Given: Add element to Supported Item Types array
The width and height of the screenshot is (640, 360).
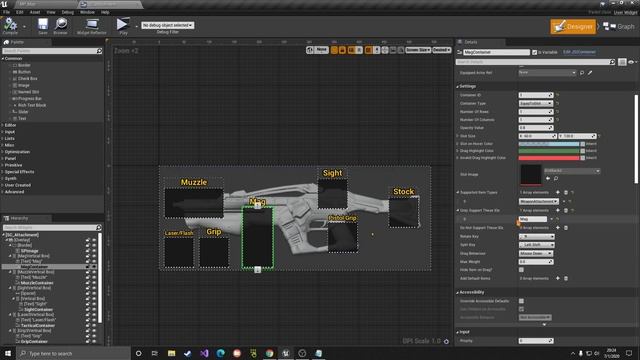Looking at the screenshot, I should point(558,192).
